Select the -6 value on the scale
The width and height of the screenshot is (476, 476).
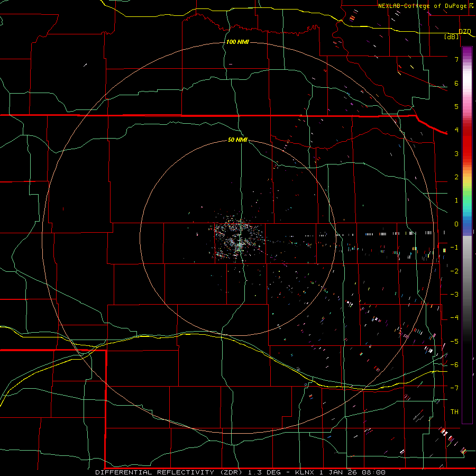pos(454,365)
